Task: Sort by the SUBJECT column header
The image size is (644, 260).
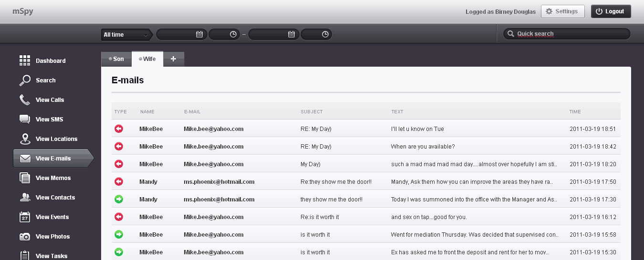Action: pos(312,112)
